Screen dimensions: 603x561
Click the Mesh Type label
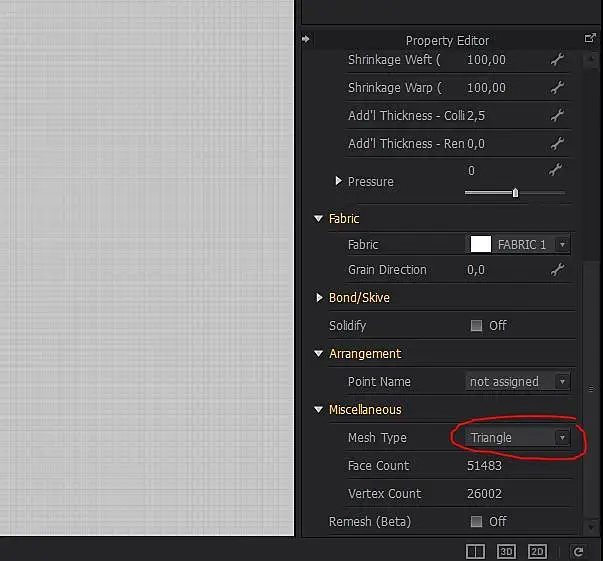(377, 438)
